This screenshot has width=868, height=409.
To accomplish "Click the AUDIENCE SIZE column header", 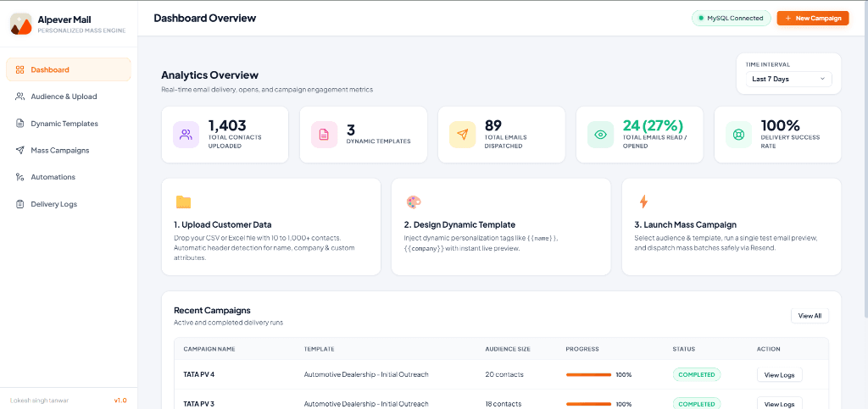I will point(508,350).
